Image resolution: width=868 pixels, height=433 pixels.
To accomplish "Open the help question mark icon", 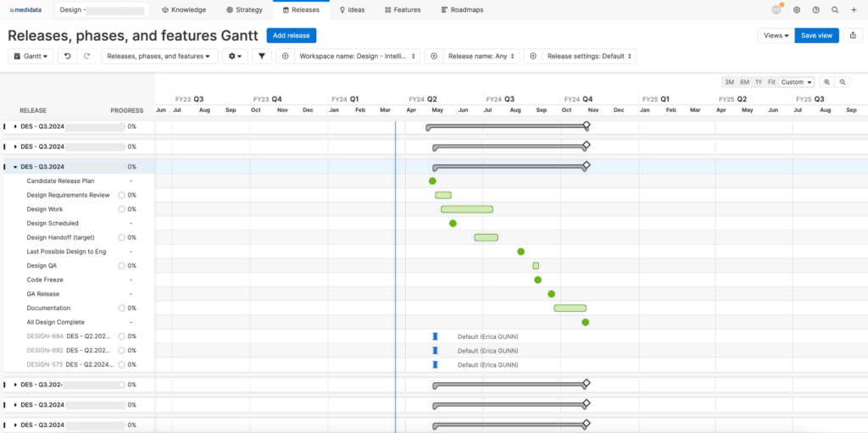I will point(815,10).
